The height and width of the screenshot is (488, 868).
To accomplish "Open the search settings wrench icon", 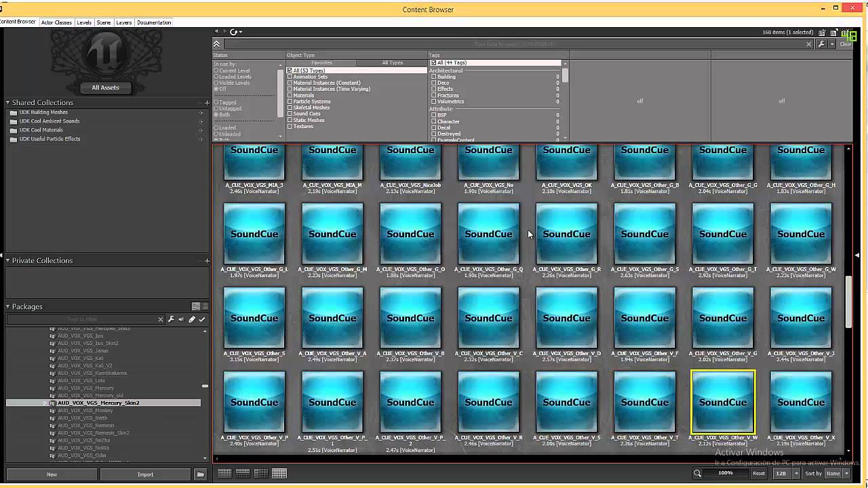I will [x=821, y=44].
